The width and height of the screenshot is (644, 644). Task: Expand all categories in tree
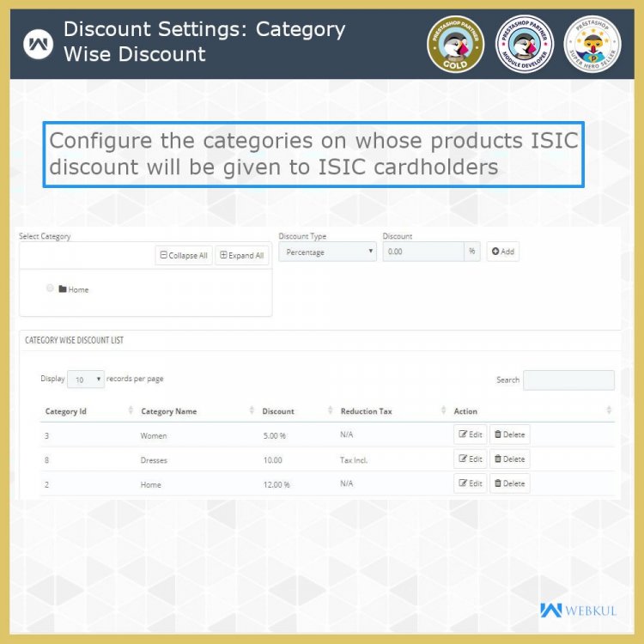(241, 256)
